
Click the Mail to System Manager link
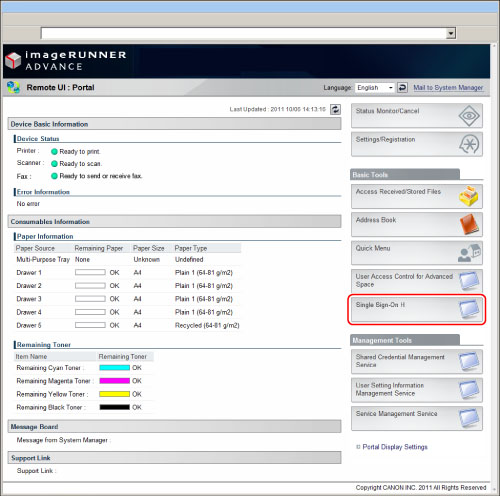pos(448,88)
